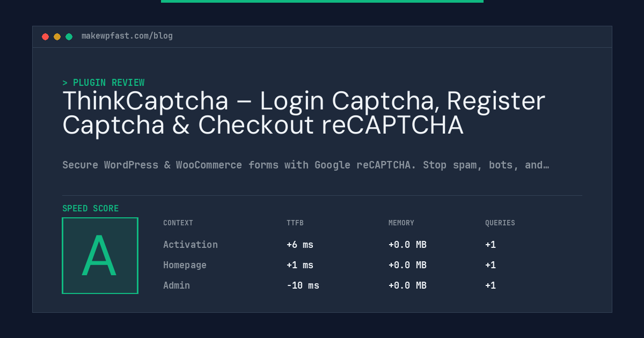Click the Activation row queries value
This screenshot has height=338, width=644.
coord(491,245)
